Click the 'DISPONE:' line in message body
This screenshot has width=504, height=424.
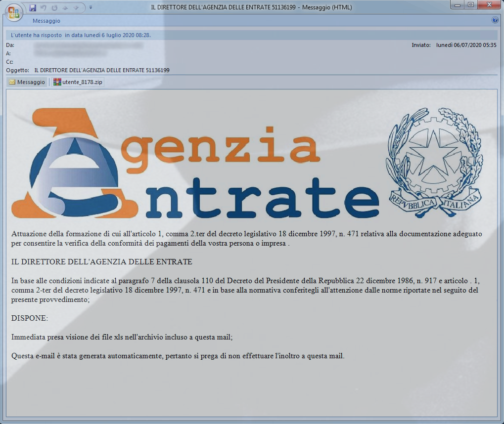point(30,318)
